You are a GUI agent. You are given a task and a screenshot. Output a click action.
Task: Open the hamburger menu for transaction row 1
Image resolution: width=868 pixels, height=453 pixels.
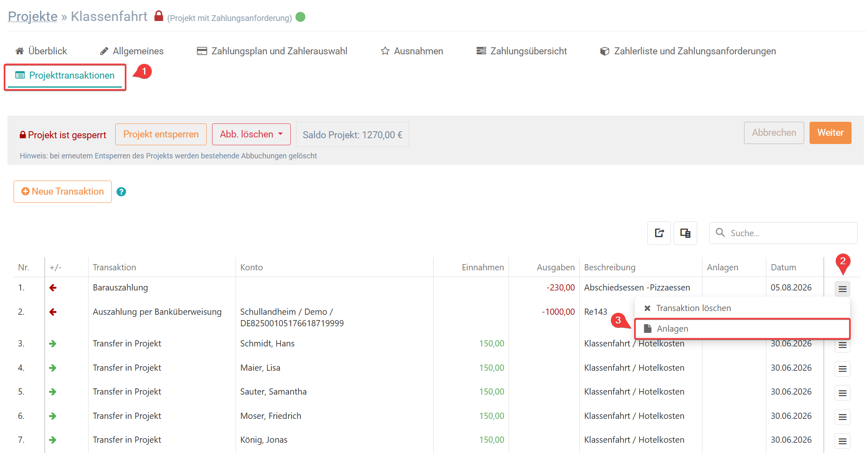pyautogui.click(x=842, y=289)
